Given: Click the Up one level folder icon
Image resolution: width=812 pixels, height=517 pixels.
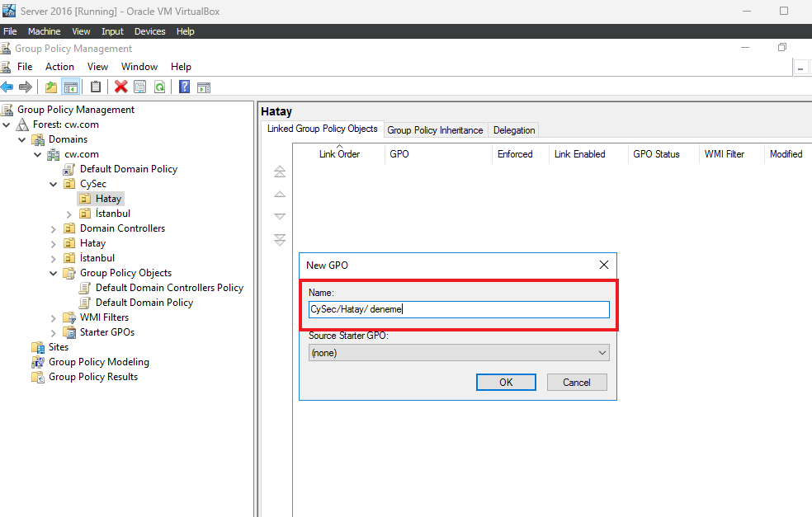Looking at the screenshot, I should click(51, 87).
